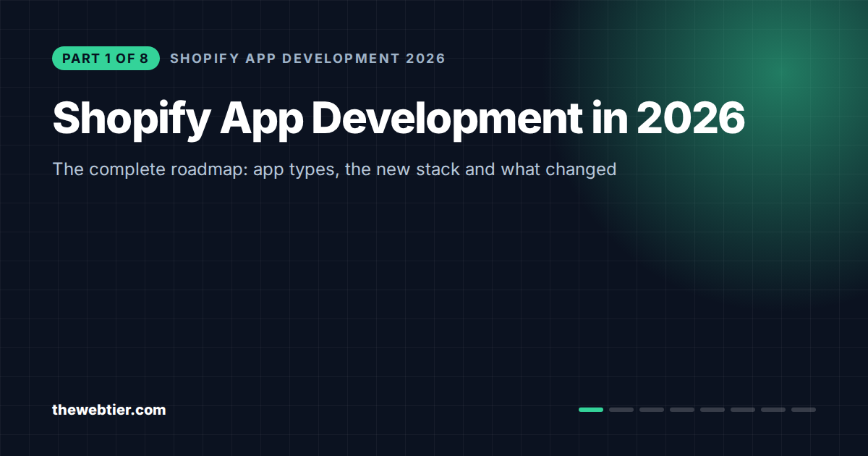This screenshot has height=456, width=868.
Task: Click the subtitle starting 'The complete roadmap'
Action: click(334, 170)
